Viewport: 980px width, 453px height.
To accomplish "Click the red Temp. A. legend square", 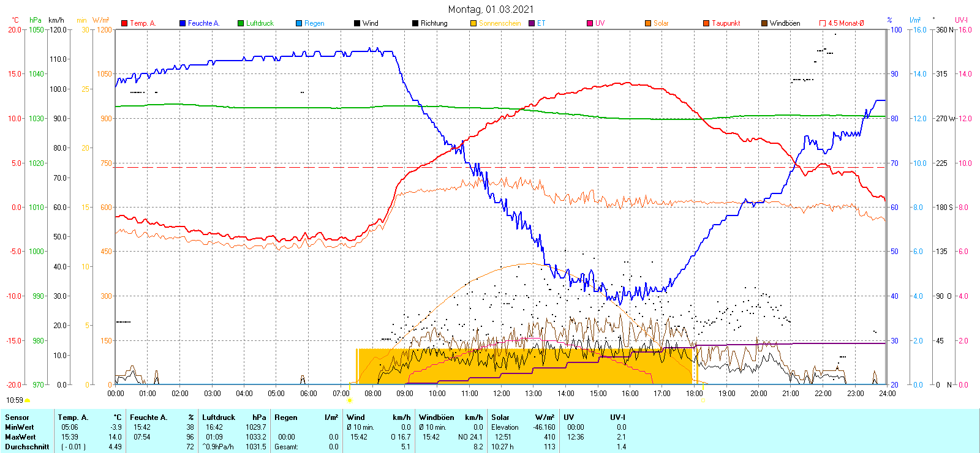I will point(124,23).
